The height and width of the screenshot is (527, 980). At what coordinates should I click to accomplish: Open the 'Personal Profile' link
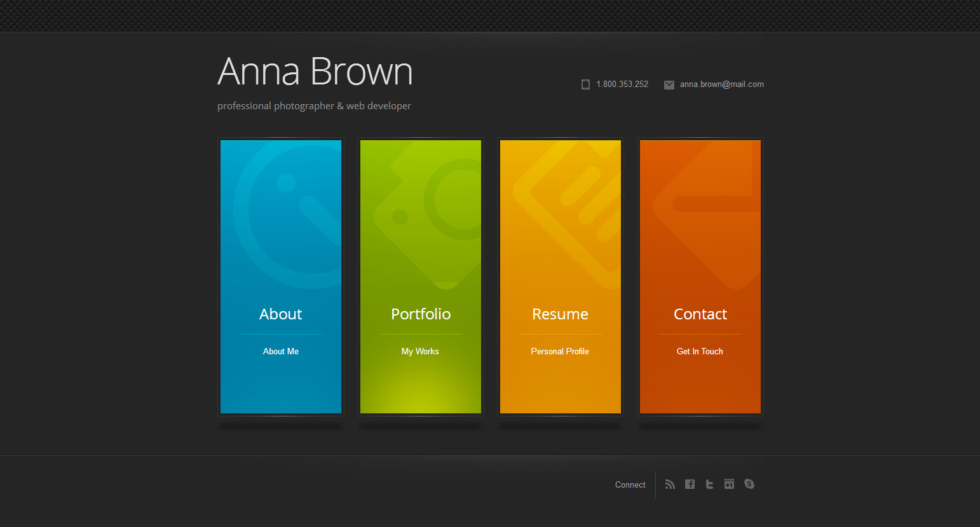(x=560, y=351)
